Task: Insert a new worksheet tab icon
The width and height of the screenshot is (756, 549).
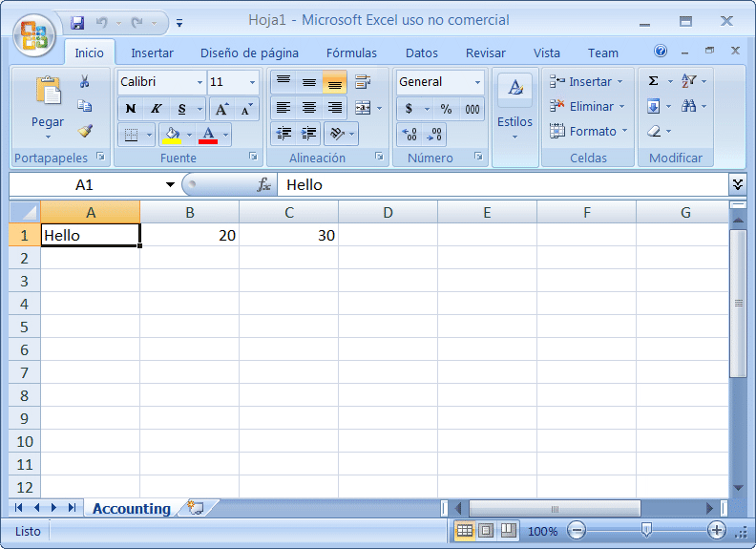Action: coord(196,508)
